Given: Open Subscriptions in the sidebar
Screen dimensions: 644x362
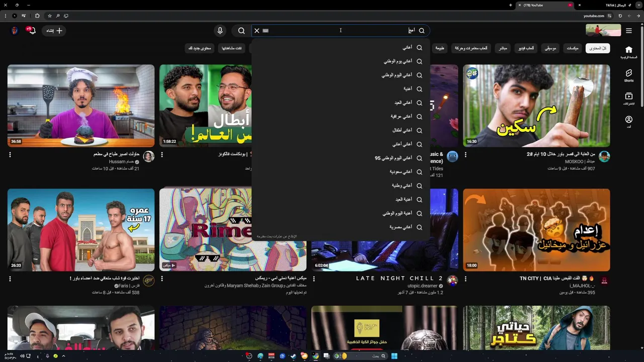Looking at the screenshot, I should [x=628, y=99].
